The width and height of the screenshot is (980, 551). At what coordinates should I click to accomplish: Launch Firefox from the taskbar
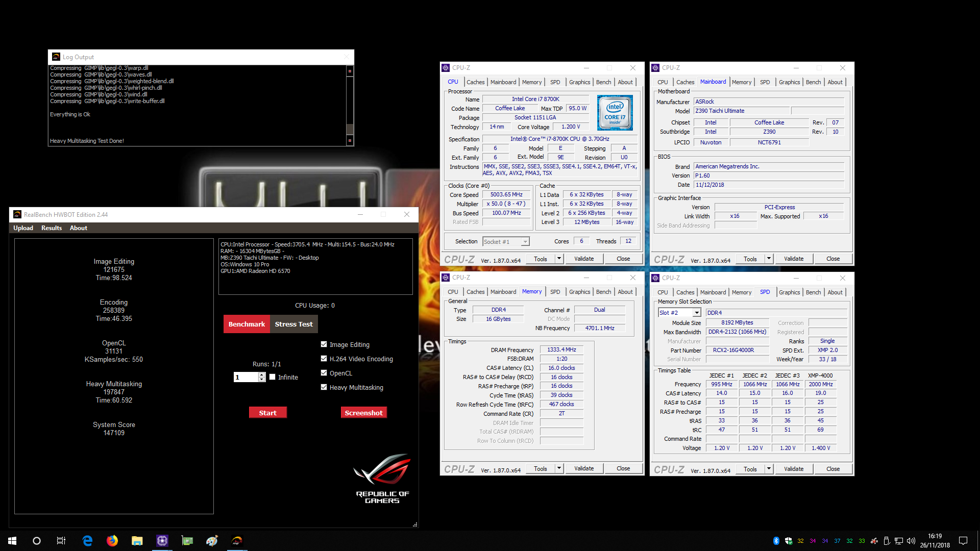point(112,541)
